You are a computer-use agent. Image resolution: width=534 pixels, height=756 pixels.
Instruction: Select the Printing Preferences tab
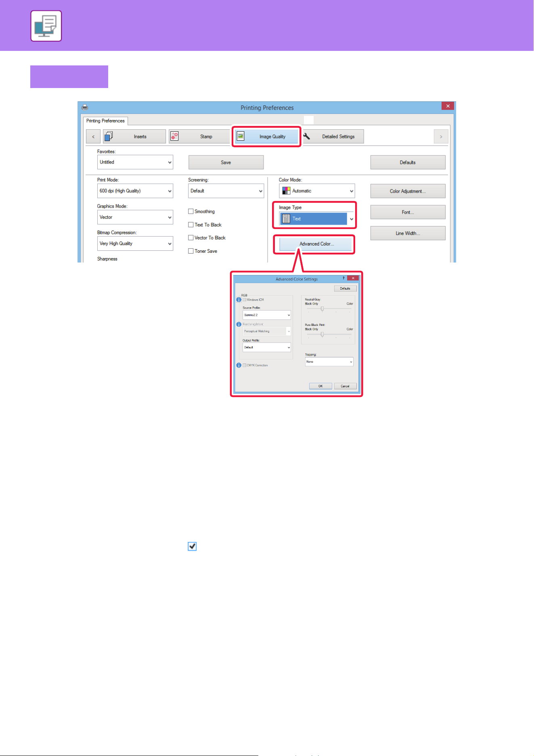pyautogui.click(x=105, y=121)
